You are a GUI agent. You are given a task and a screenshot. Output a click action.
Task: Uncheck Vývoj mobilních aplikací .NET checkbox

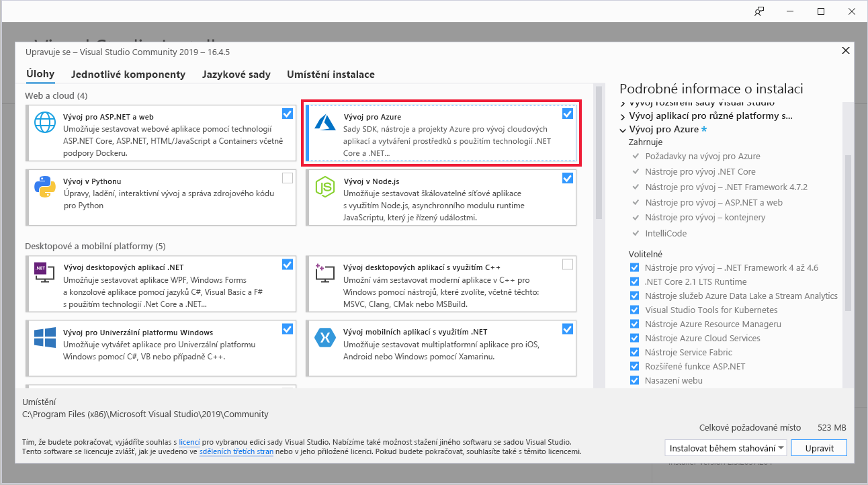point(568,328)
